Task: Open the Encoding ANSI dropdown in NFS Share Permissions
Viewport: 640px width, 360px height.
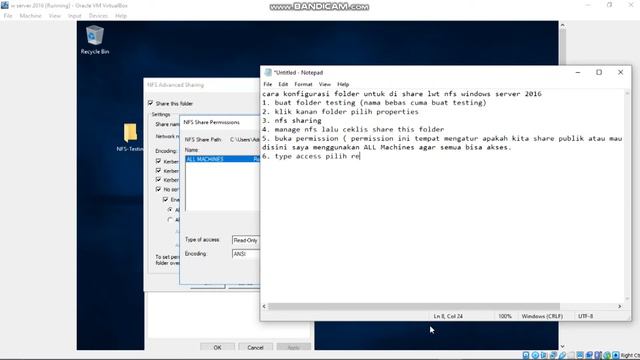Action: pyautogui.click(x=246, y=254)
